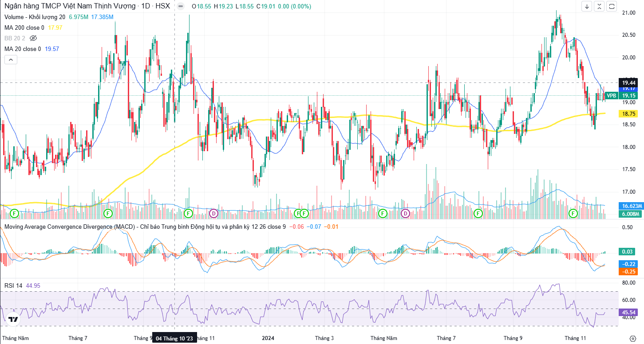Viewport: 644px width, 344px height.
Task: Click the 21.00 level on the price axis
Action: click(x=628, y=13)
